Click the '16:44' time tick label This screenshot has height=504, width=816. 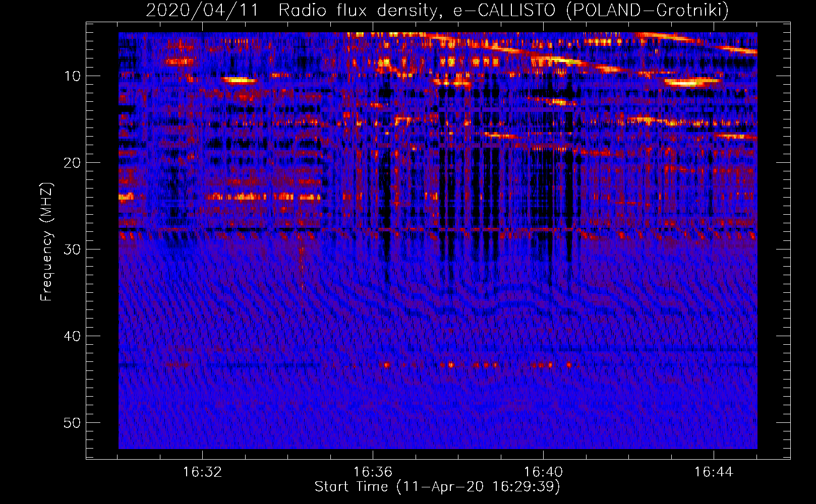coord(714,472)
